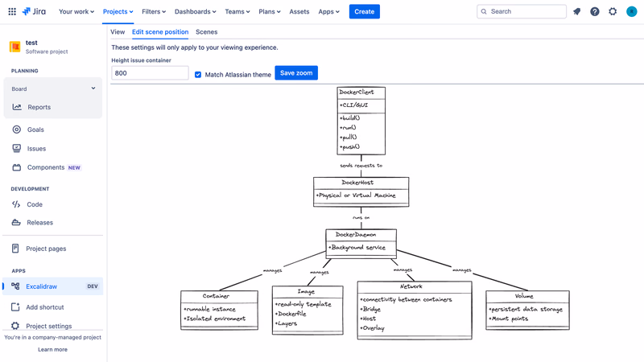Expand the Dashboards dropdown menu
644x362 pixels.
195,11
